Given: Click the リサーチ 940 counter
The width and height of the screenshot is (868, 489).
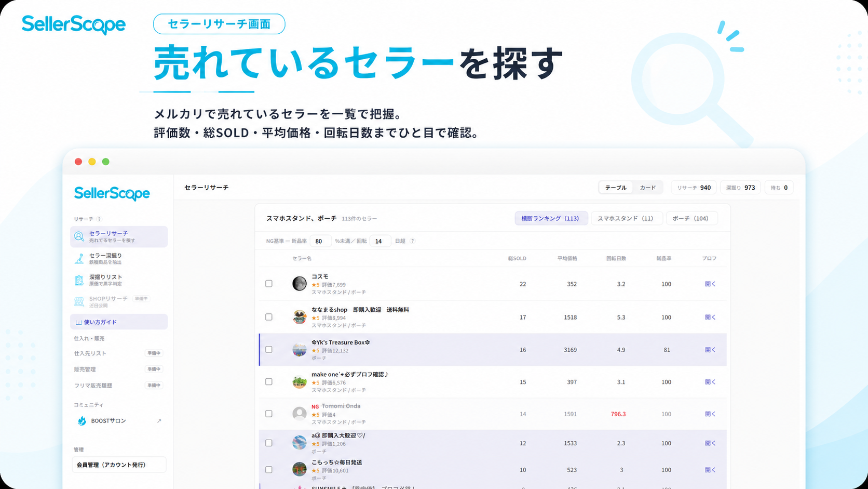Looking at the screenshot, I should [694, 188].
